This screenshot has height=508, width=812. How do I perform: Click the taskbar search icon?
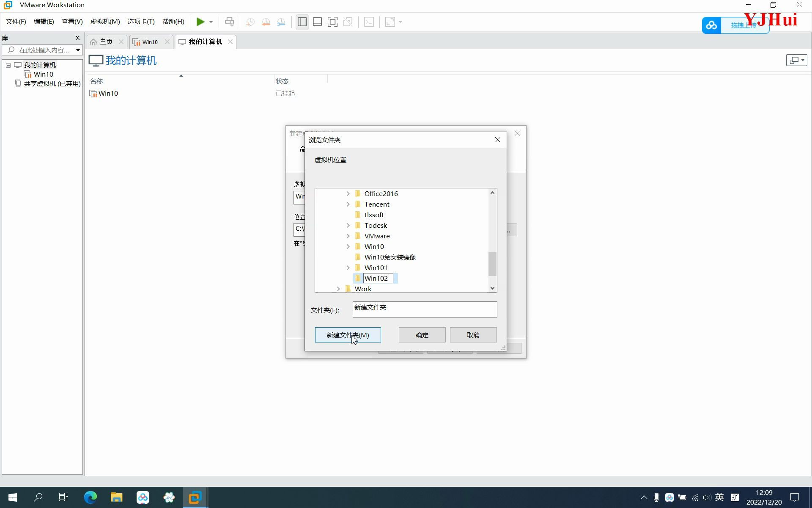tap(38, 497)
